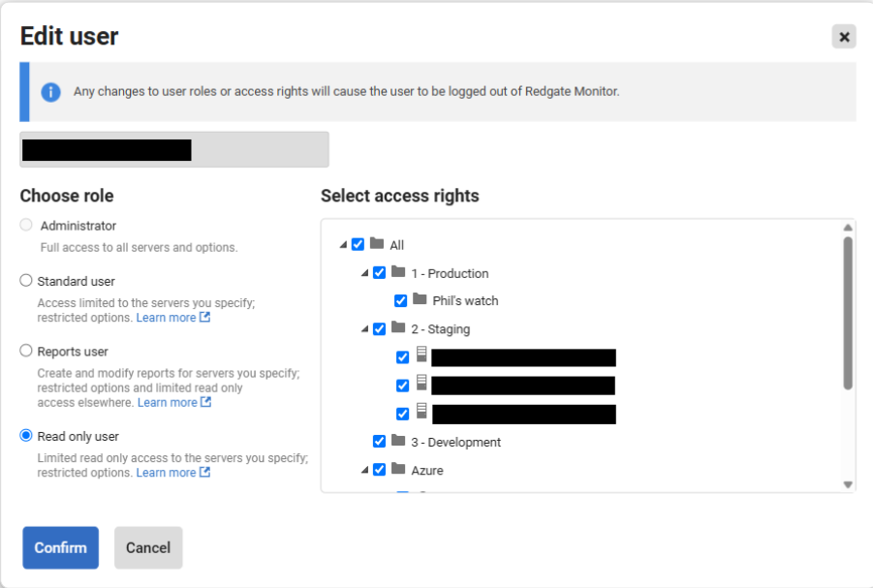873x588 pixels.
Task: Toggle the Phil's watch checkbox
Action: coord(401,301)
